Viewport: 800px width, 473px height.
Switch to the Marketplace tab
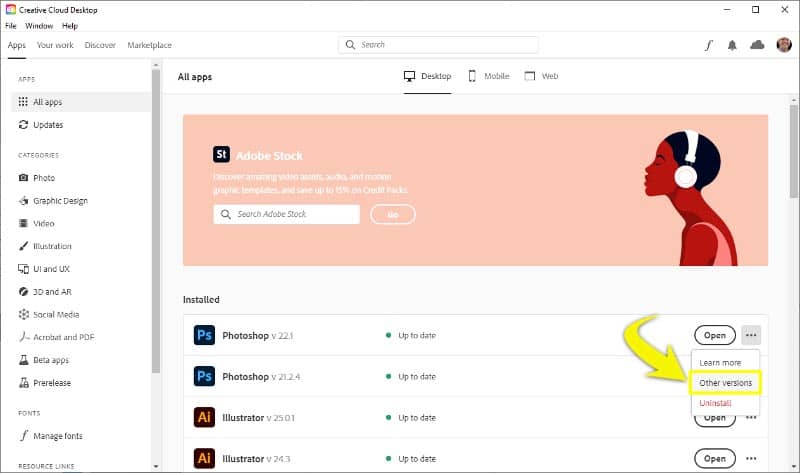[149, 45]
